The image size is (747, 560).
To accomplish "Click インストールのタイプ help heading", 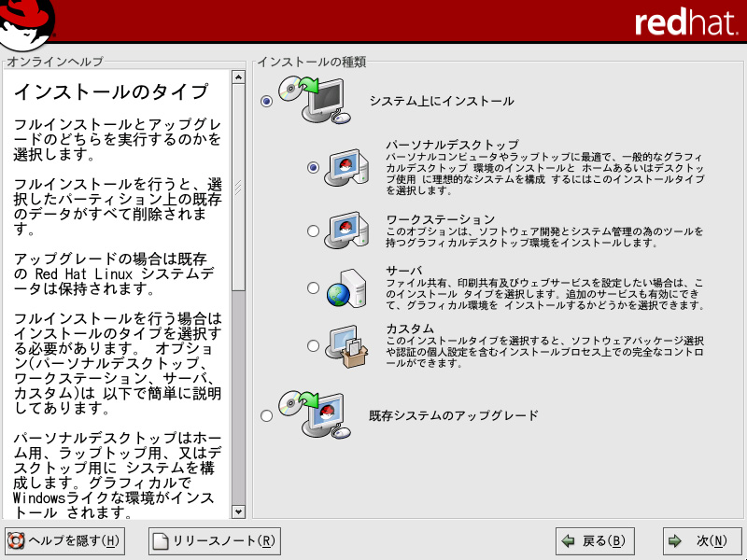I will (111, 91).
